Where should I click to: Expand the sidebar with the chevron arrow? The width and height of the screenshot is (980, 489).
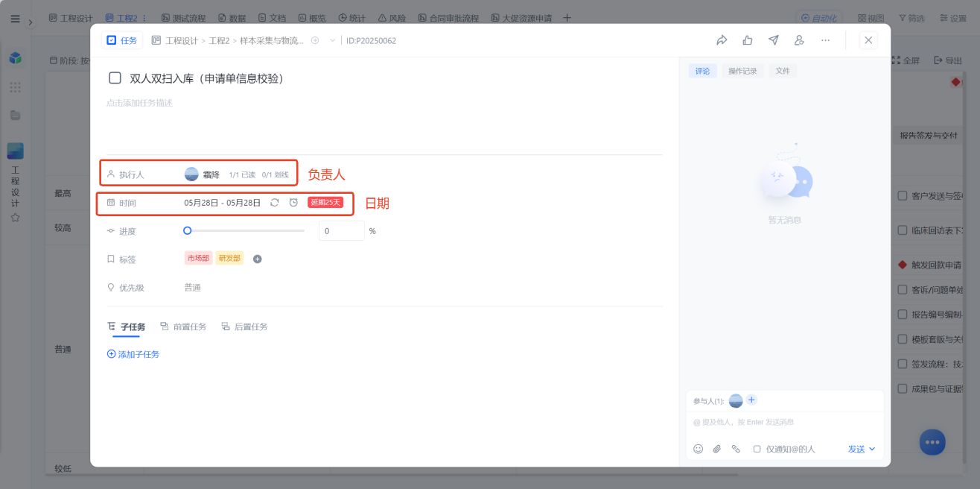[x=31, y=22]
